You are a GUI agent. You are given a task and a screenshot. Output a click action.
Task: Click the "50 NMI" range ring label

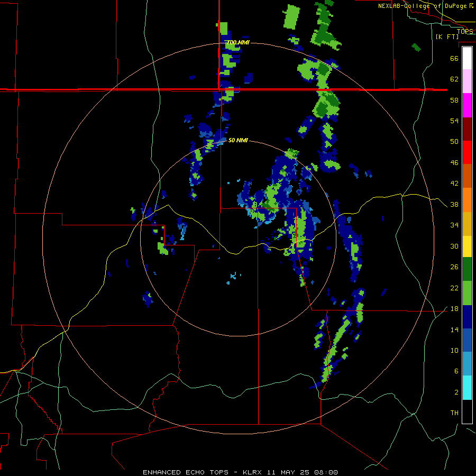[x=237, y=140]
